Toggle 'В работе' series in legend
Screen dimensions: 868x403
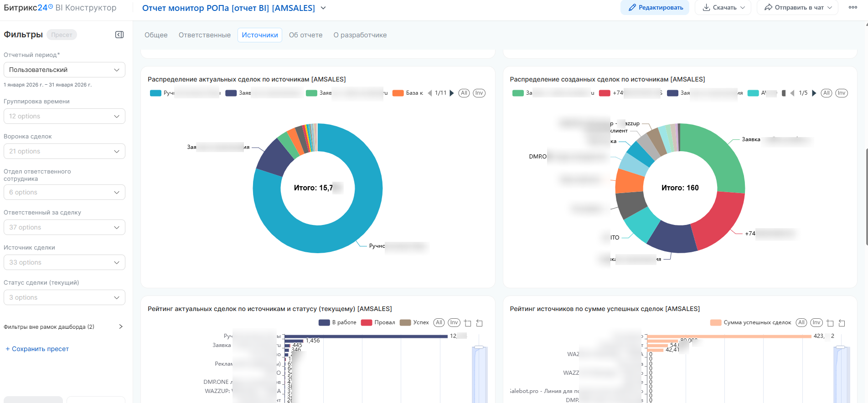click(x=338, y=322)
